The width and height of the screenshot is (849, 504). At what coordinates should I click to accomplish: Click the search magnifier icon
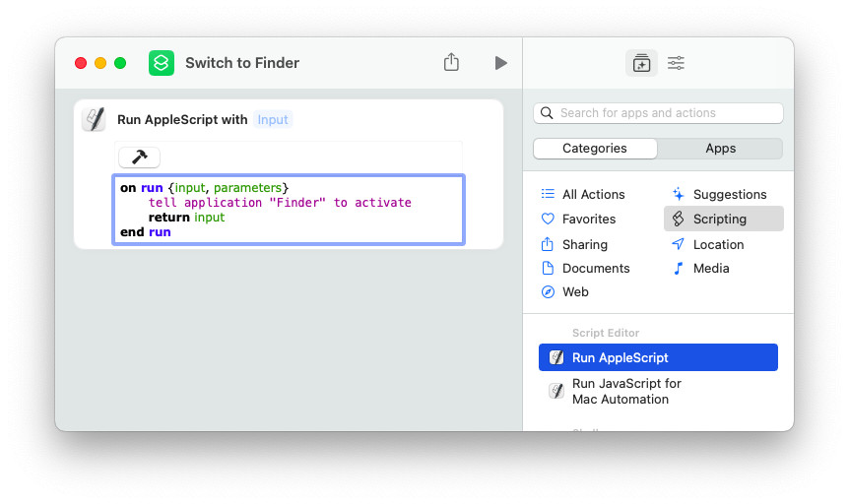[x=547, y=112]
